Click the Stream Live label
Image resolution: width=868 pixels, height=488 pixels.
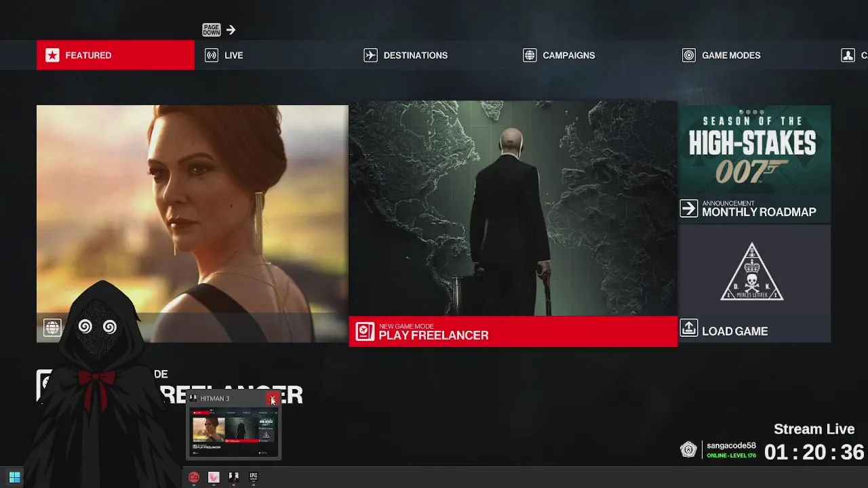pyautogui.click(x=814, y=429)
